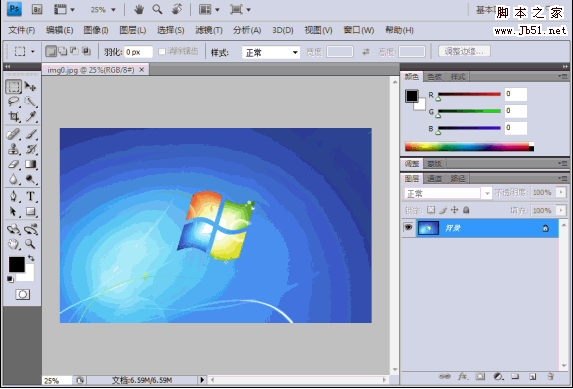The width and height of the screenshot is (573, 389).
Task: Select the Dodge tool
Action: 30,180
